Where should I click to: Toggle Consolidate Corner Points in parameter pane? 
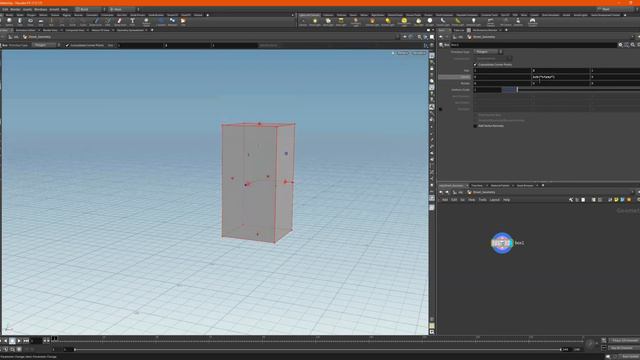[x=475, y=64]
